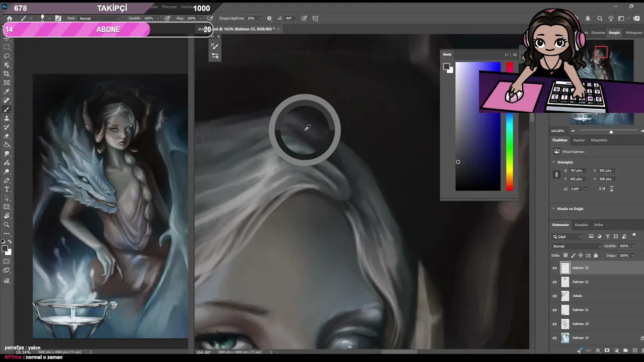Select the Path Selection arrow tool
Image resolution: width=644 pixels, height=362 pixels.
7,198
